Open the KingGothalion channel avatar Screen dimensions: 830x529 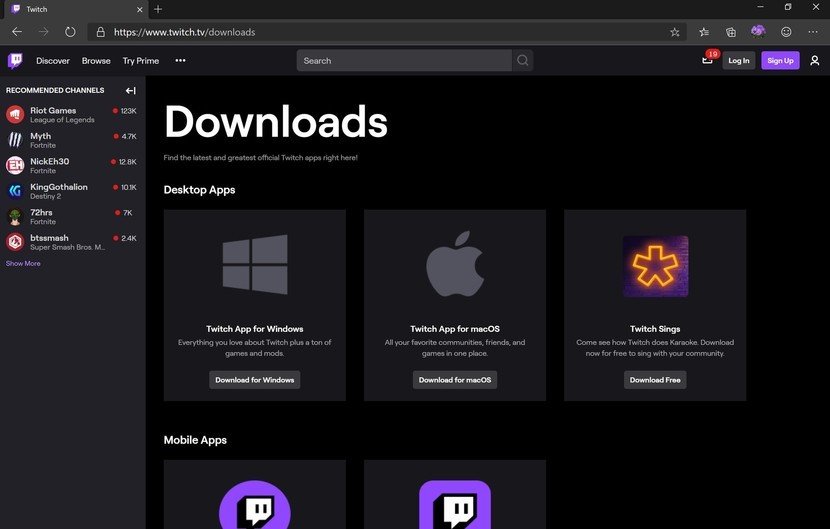pyautogui.click(x=15, y=191)
